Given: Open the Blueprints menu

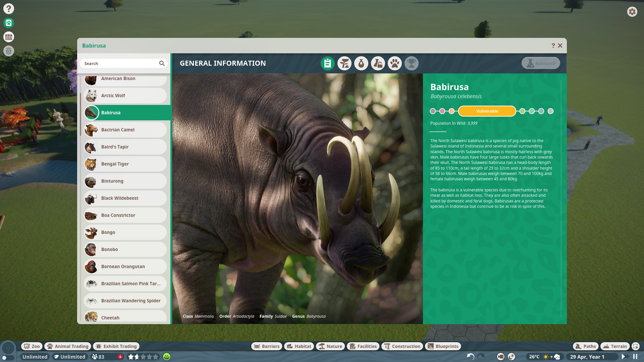Looking at the screenshot, I should [443, 346].
